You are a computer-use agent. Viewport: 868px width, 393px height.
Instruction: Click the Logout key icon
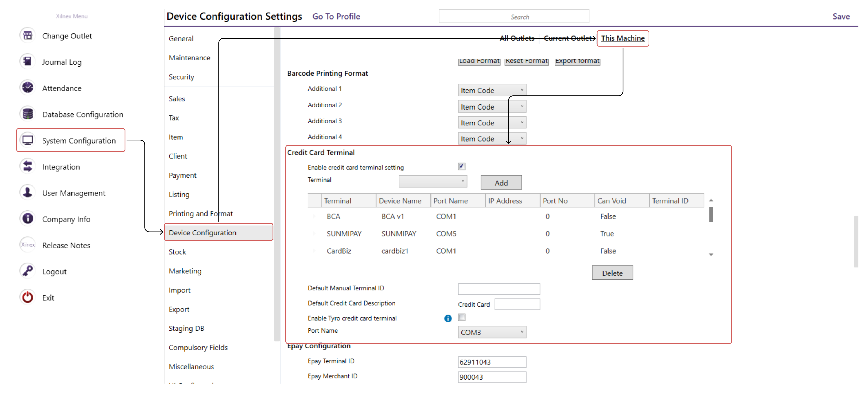(x=28, y=271)
